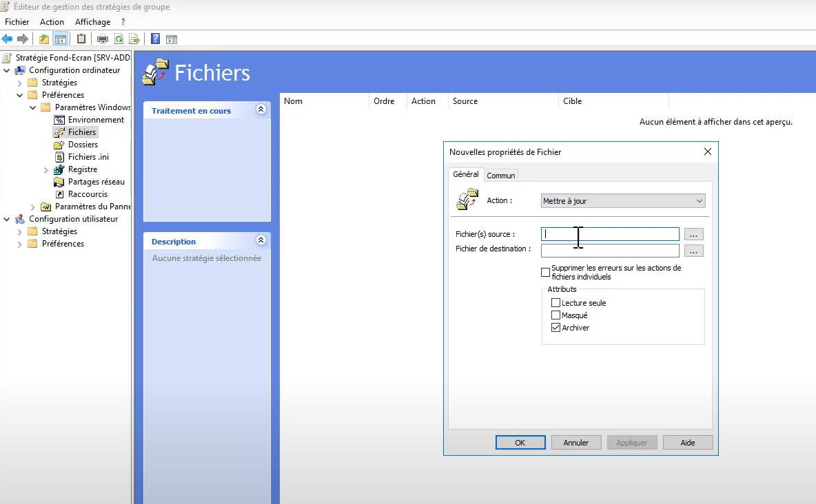This screenshot has width=816, height=504.
Task: Expand the Registre tree node
Action: 45,169
